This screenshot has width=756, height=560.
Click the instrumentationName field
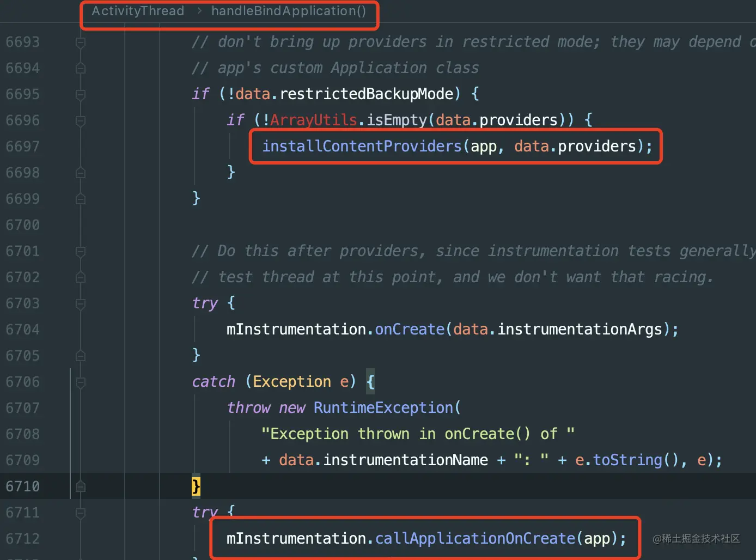coord(405,460)
